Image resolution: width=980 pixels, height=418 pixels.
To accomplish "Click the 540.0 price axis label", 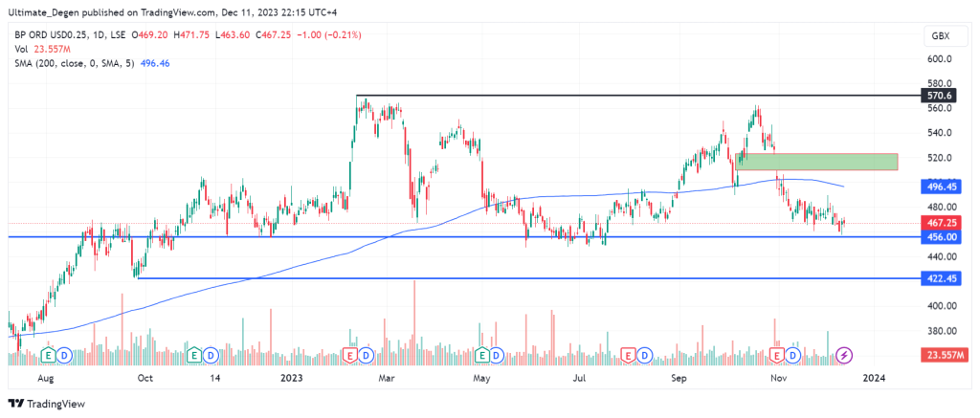I will click(x=940, y=132).
